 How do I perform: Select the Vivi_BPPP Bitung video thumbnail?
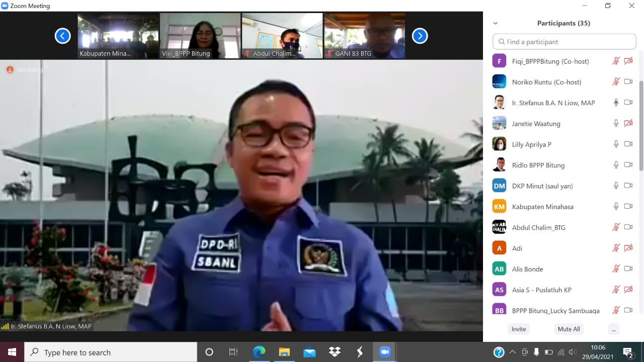coord(200,35)
